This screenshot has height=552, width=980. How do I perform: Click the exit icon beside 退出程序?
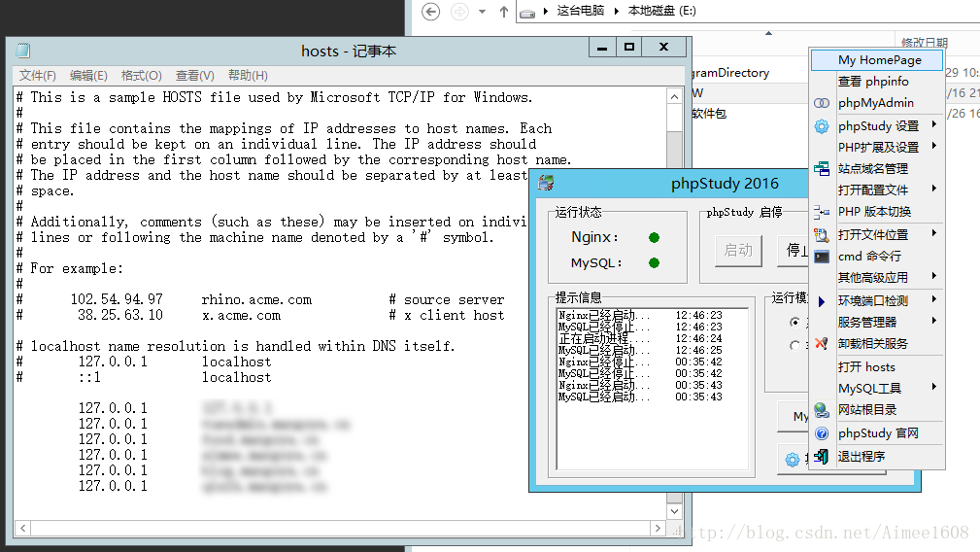click(822, 457)
